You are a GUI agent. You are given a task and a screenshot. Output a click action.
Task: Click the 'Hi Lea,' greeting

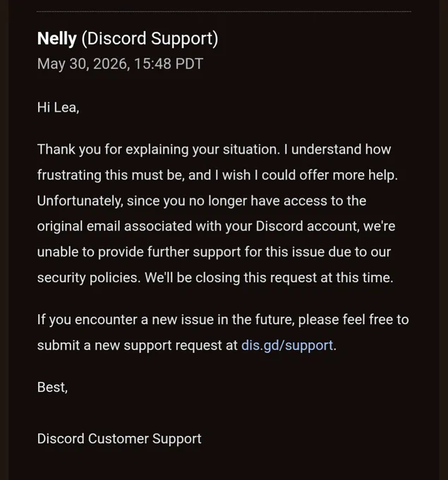pyautogui.click(x=58, y=107)
